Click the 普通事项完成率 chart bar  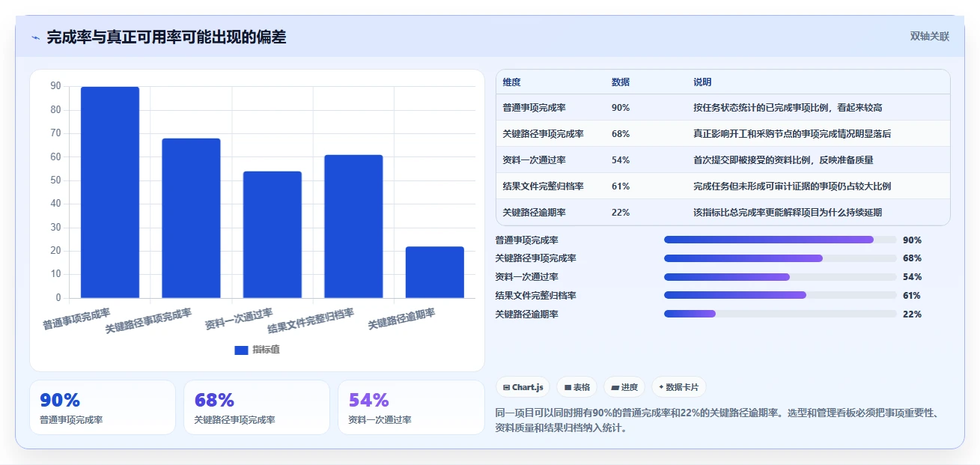click(x=110, y=192)
